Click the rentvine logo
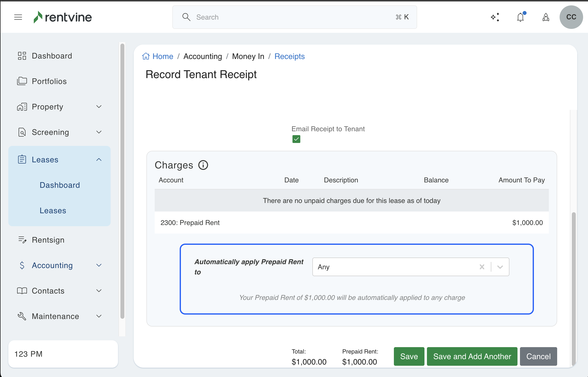 point(63,17)
